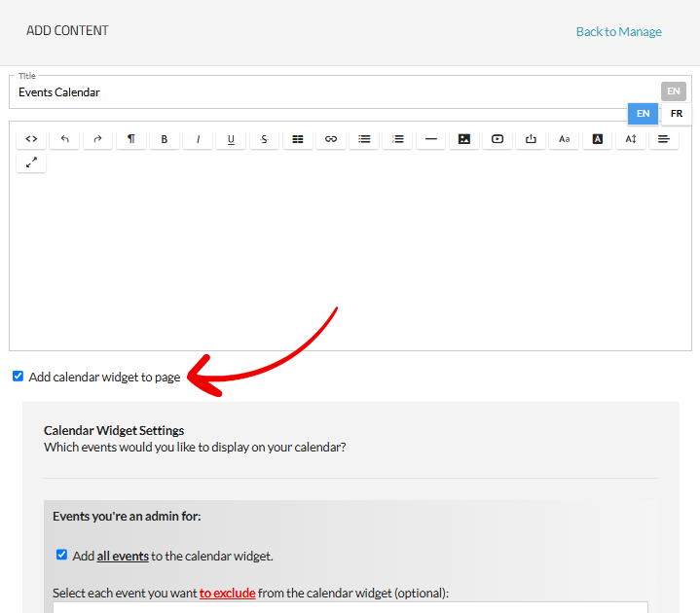
Task: Insert a link with the chain icon
Action: click(330, 139)
